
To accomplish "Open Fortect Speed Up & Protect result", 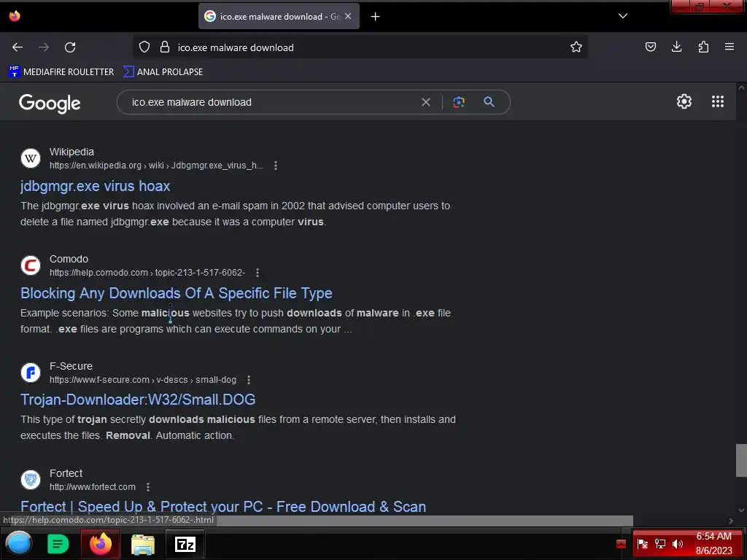I will [x=223, y=506].
